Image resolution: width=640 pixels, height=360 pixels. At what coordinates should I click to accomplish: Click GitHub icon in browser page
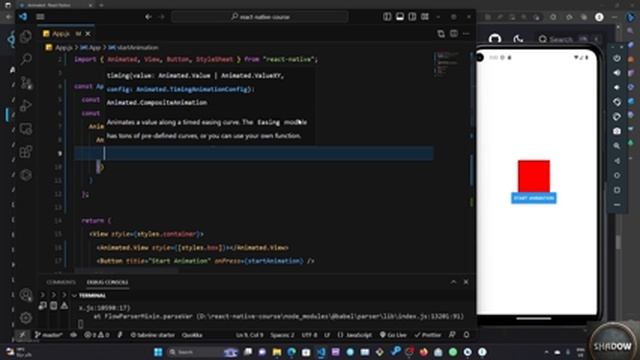[495, 39]
